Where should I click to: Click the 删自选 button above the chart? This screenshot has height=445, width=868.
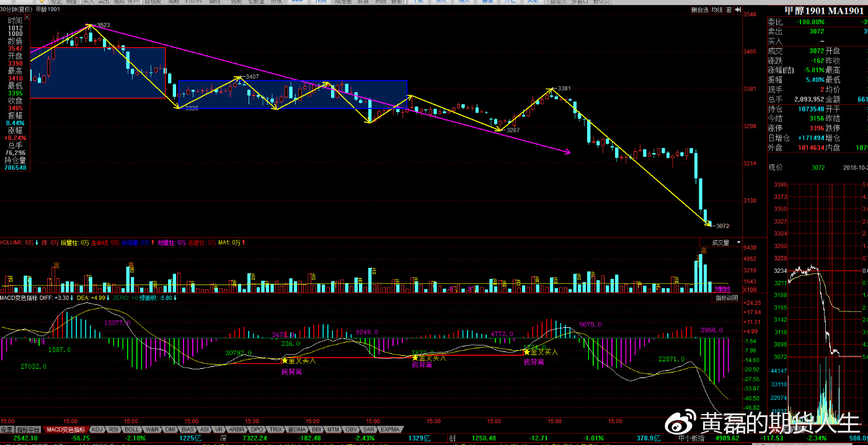point(699,10)
